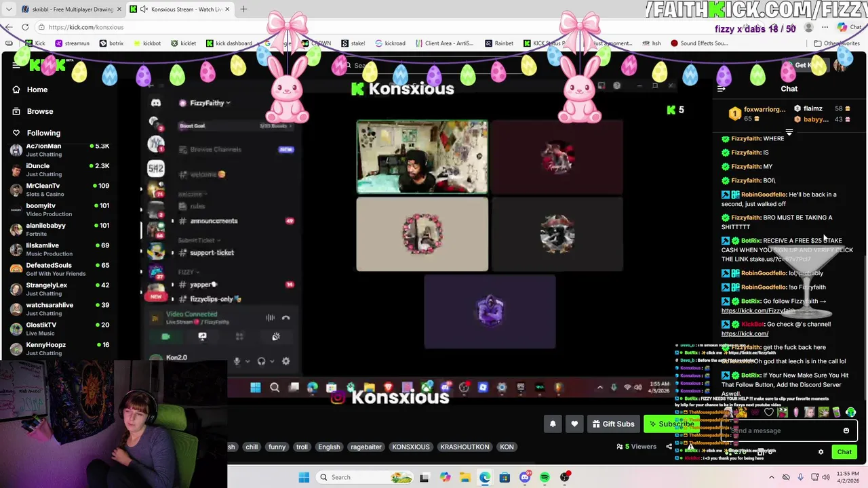
Task: Select DefeatedSouls in following list
Action: [x=60, y=268]
